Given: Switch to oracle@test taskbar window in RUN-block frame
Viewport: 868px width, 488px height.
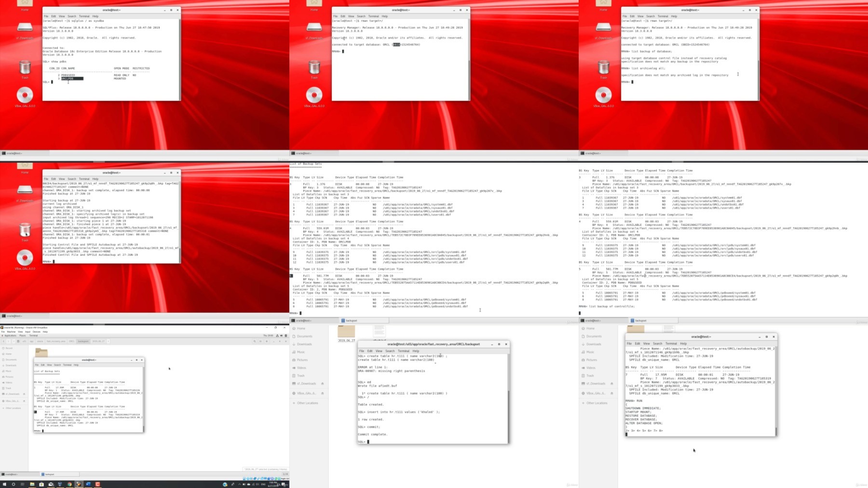Looking at the screenshot, I should [x=603, y=321].
